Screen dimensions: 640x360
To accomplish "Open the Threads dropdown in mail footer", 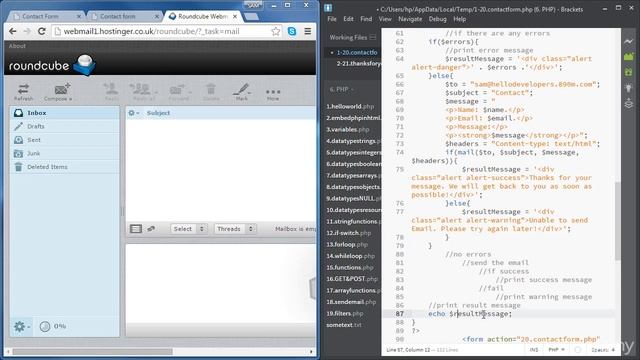I will coord(235,229).
